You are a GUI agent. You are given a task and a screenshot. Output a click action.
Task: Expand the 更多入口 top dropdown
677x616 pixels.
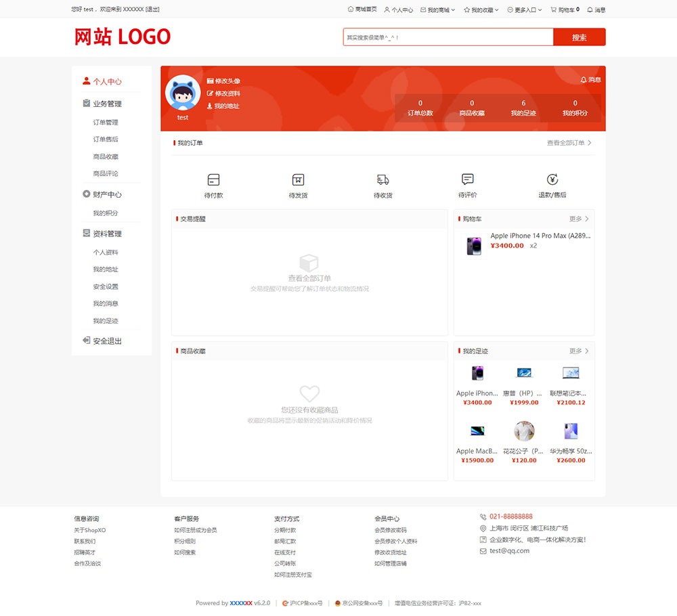pyautogui.click(x=525, y=9)
